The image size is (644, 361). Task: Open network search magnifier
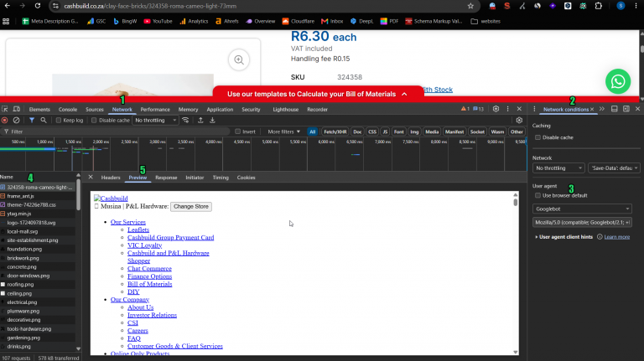click(x=44, y=121)
